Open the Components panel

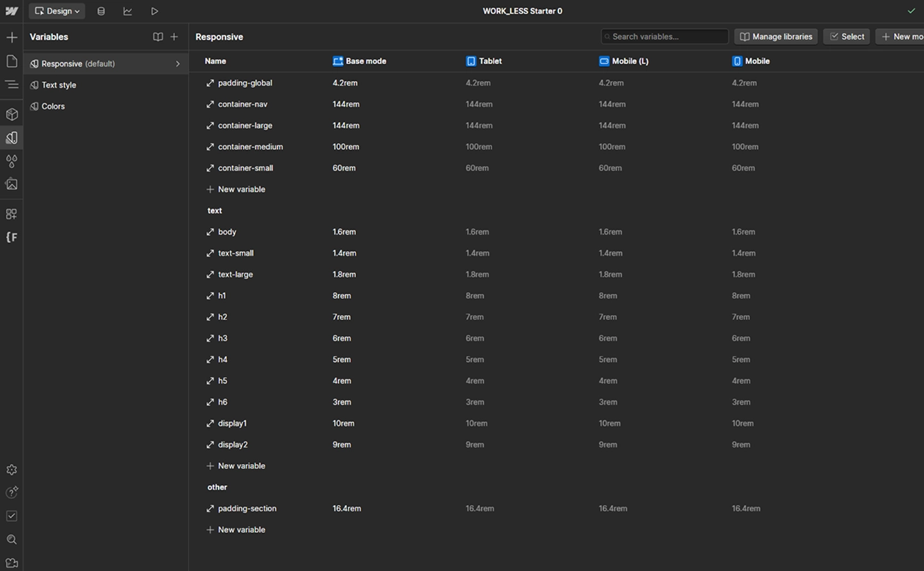pos(12,114)
